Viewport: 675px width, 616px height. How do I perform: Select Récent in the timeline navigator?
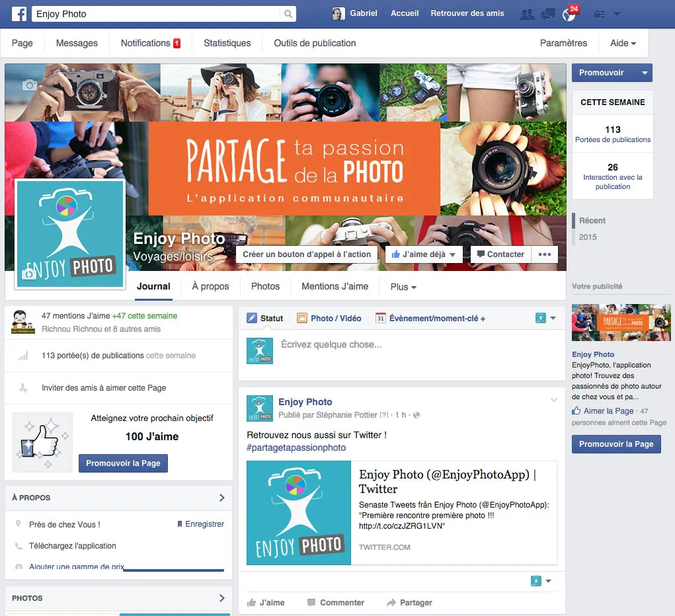[592, 220]
